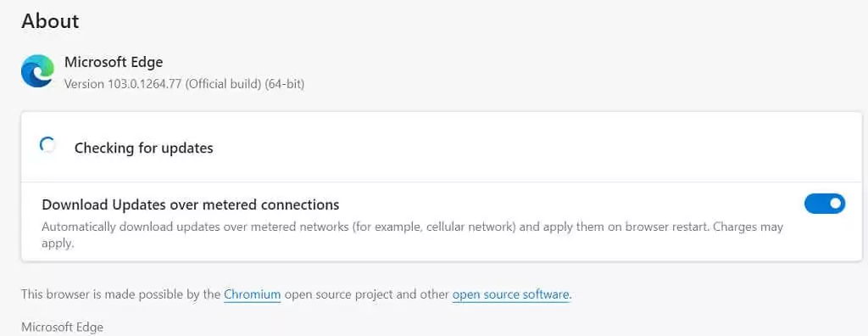The width and height of the screenshot is (868, 336).
Task: Click the Download Updates over metered connections label
Action: coord(191,204)
